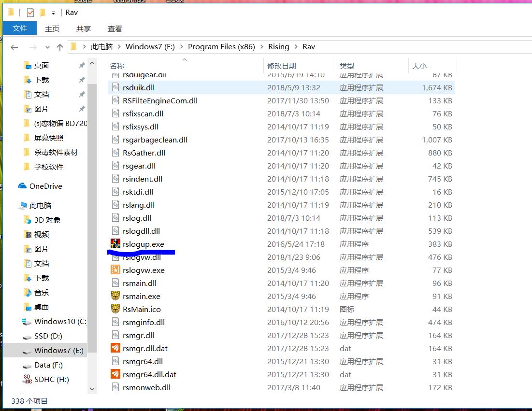The width and height of the screenshot is (532, 411).
Task: Sort by the 修改日期 column header
Action: 300,66
